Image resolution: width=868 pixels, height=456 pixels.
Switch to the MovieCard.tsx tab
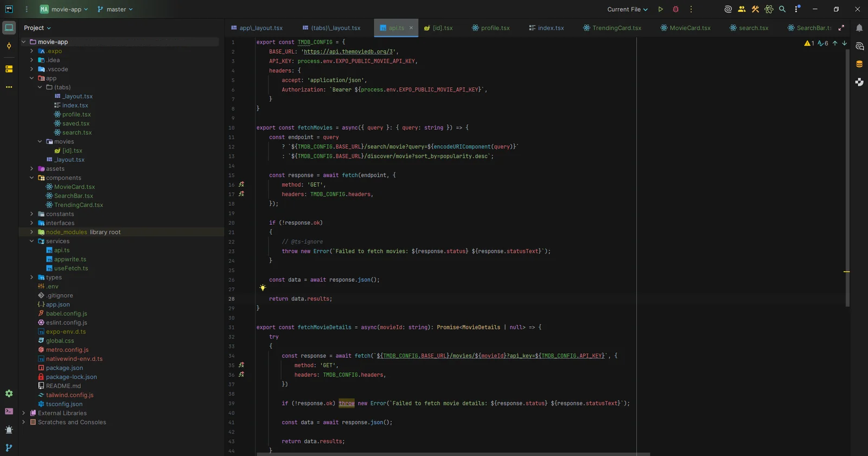(685, 28)
